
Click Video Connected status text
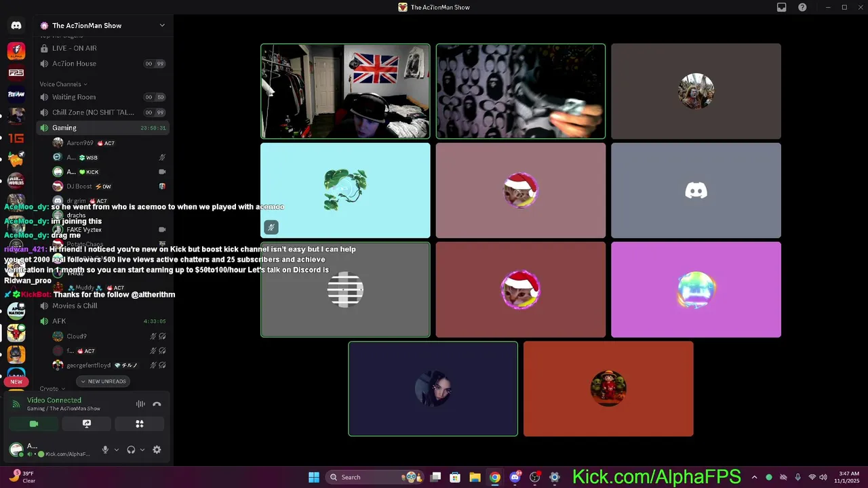pyautogui.click(x=54, y=401)
